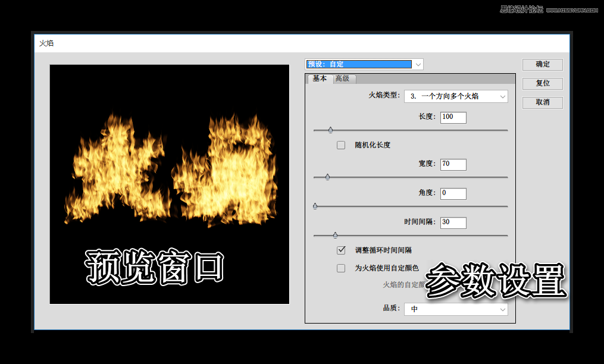Click the 宽度 width slider handle
The height and width of the screenshot is (364, 604).
327,177
